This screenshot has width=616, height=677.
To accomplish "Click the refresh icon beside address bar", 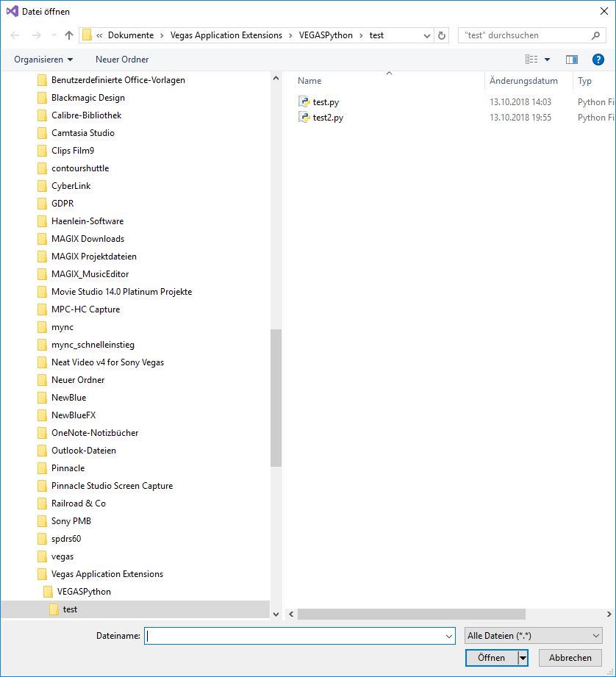I will coord(442,35).
